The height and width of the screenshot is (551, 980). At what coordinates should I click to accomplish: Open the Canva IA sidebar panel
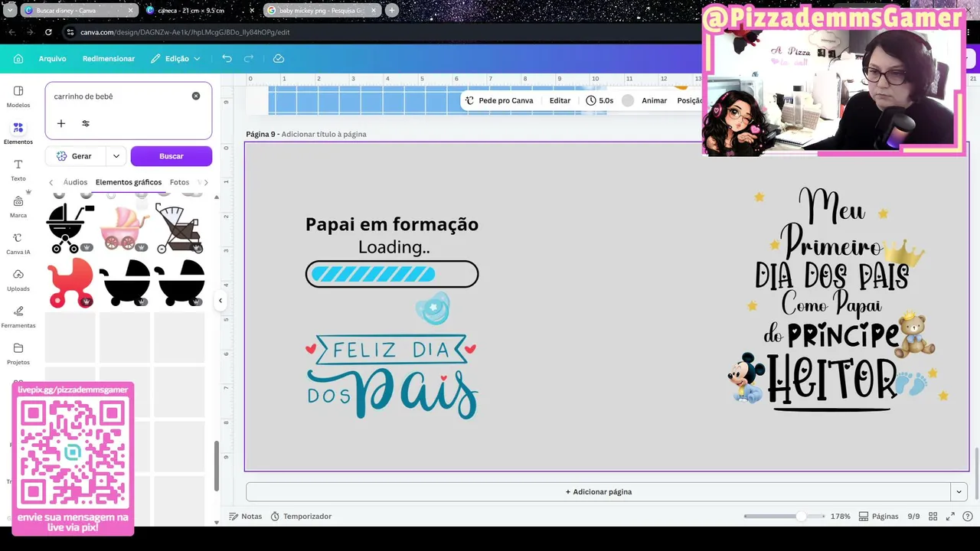click(18, 243)
